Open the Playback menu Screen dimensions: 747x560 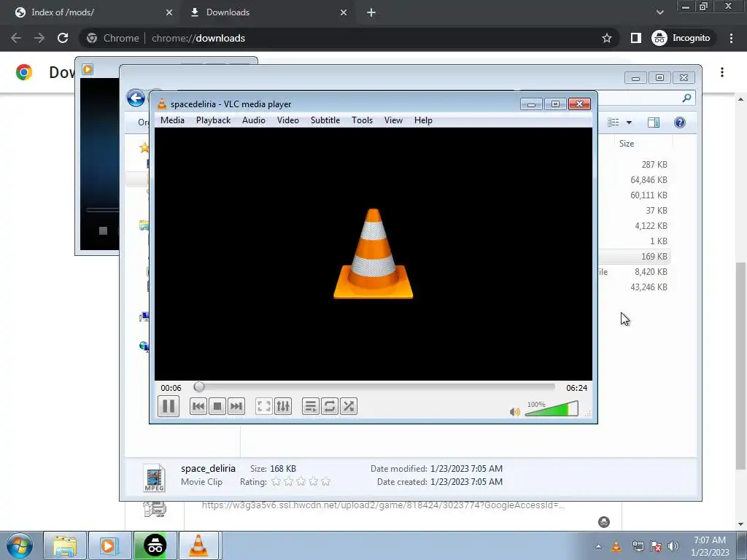pos(214,120)
